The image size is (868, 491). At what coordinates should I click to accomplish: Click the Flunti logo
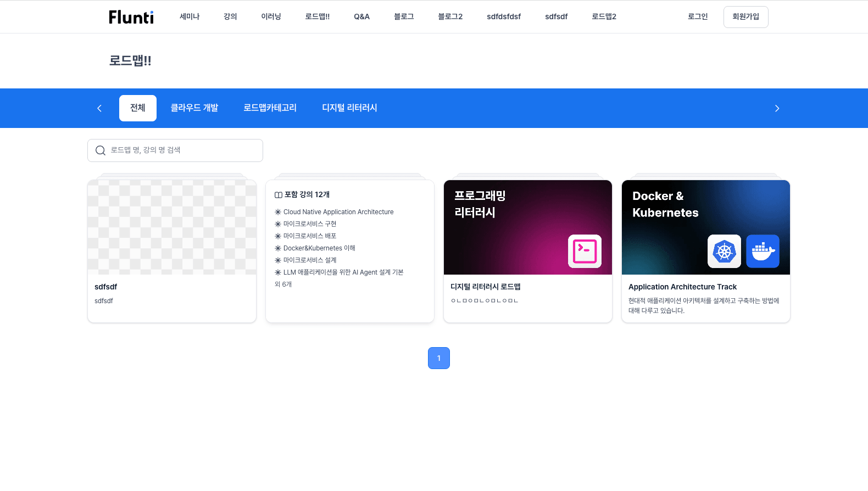pos(131,17)
